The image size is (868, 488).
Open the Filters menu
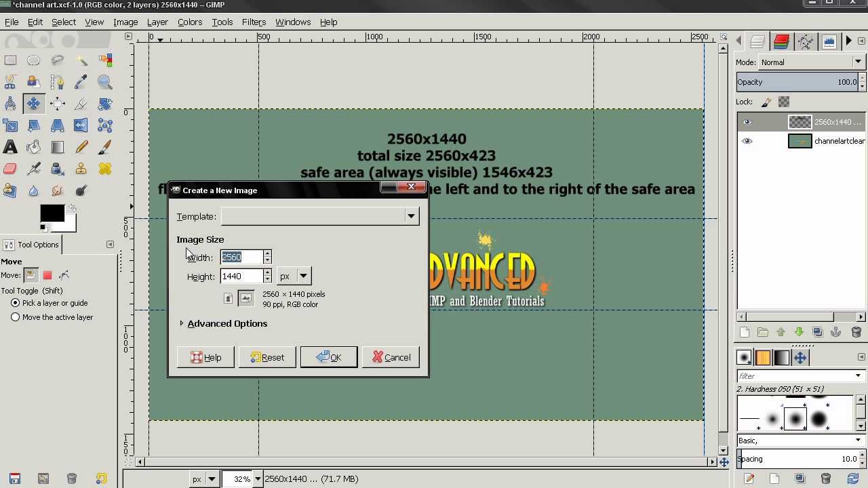[254, 22]
